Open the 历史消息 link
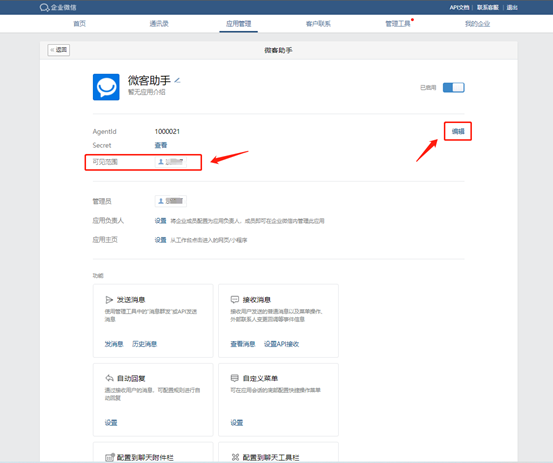The image size is (553, 463). click(144, 344)
